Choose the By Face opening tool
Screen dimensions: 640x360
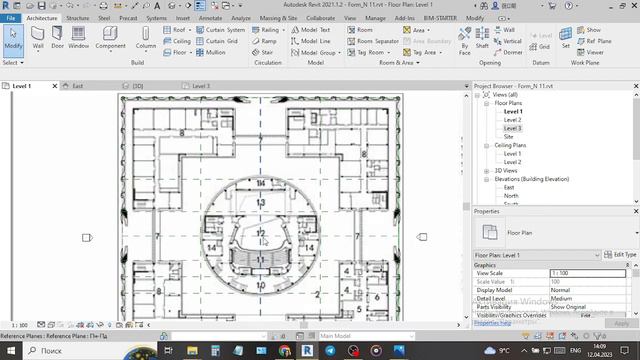click(464, 41)
